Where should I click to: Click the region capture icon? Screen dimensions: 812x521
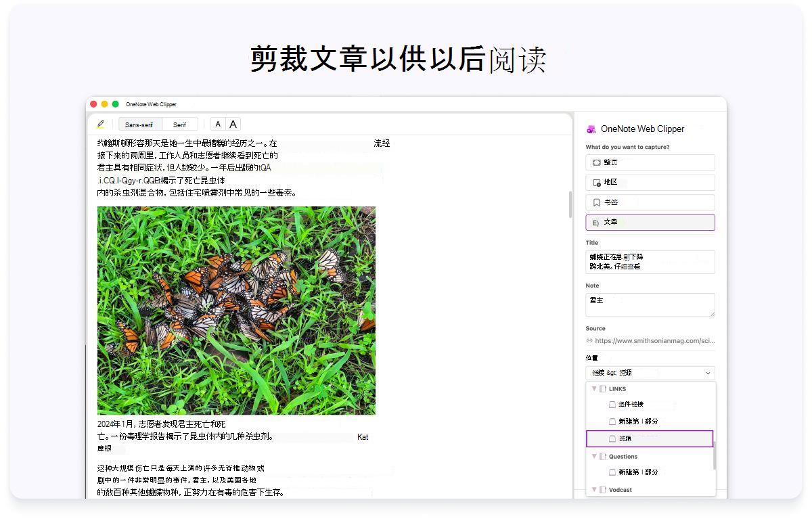596,183
